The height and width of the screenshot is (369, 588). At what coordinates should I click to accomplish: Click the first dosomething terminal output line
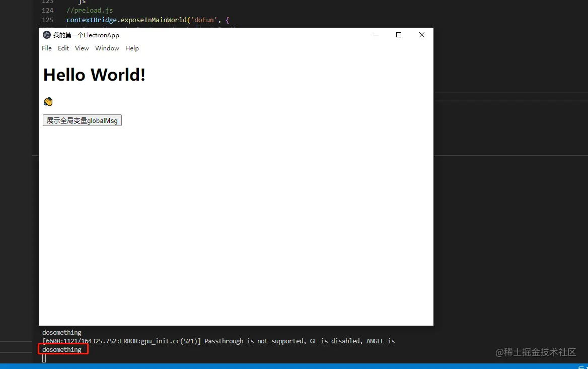pyautogui.click(x=62, y=332)
